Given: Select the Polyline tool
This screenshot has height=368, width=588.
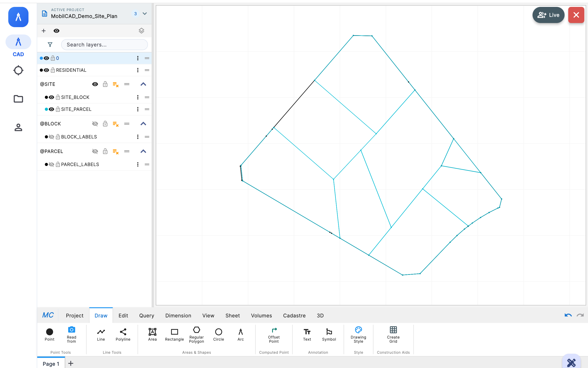Looking at the screenshot, I should pyautogui.click(x=123, y=335).
